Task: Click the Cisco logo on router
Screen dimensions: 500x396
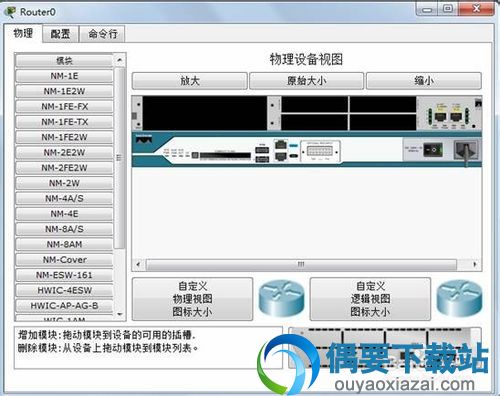Action: click(x=144, y=139)
